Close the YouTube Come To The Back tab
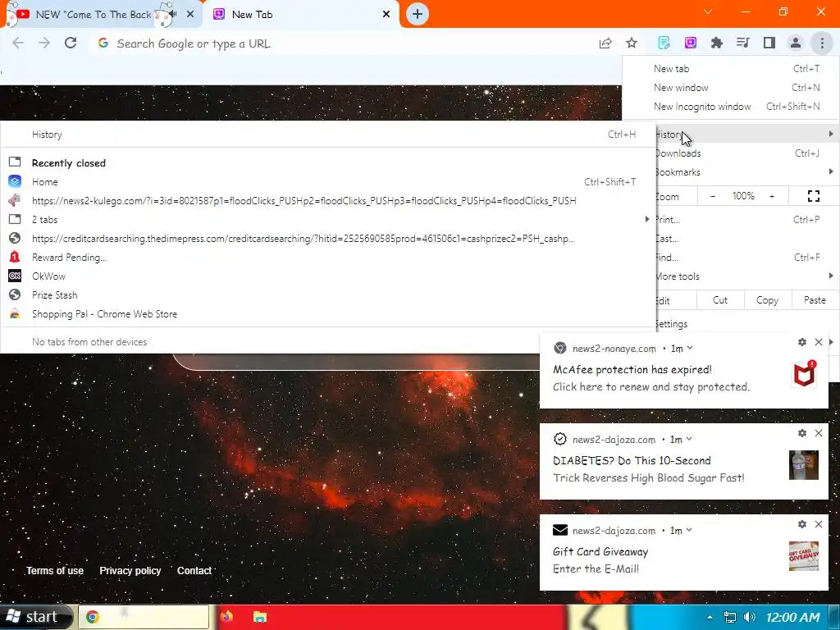 point(190,15)
